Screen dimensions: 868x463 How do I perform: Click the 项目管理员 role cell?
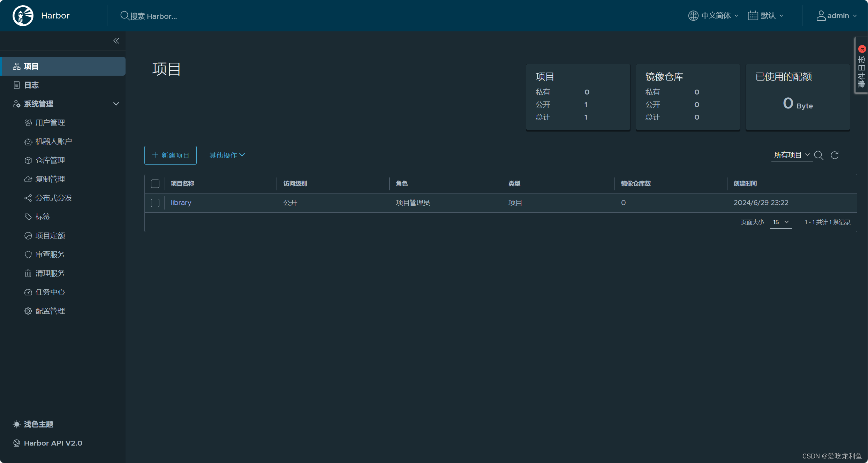(x=413, y=203)
